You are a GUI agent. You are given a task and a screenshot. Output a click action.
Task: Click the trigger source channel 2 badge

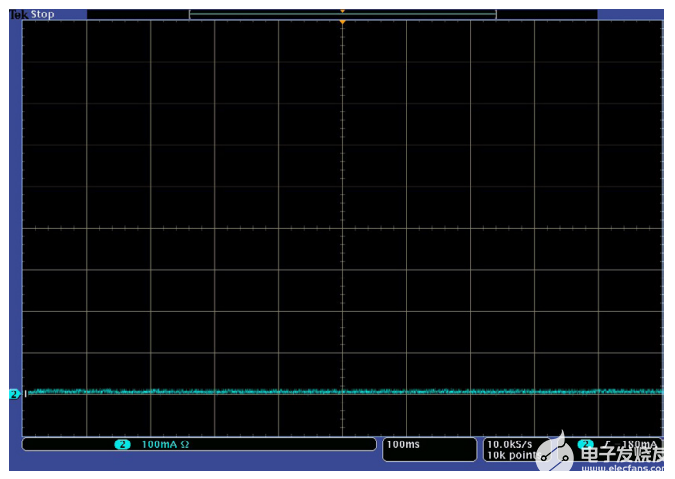coord(585,443)
